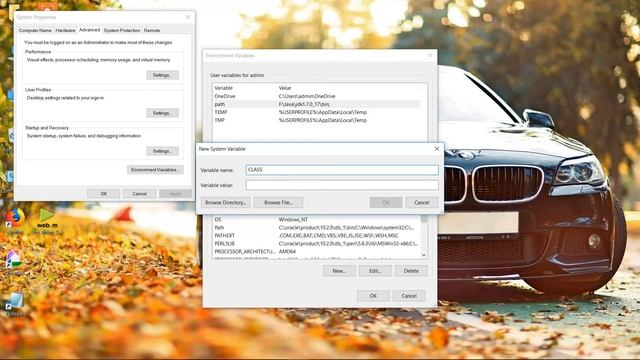The height and width of the screenshot is (360, 640).
Task: Click OK in System Properties window
Action: pos(104,193)
